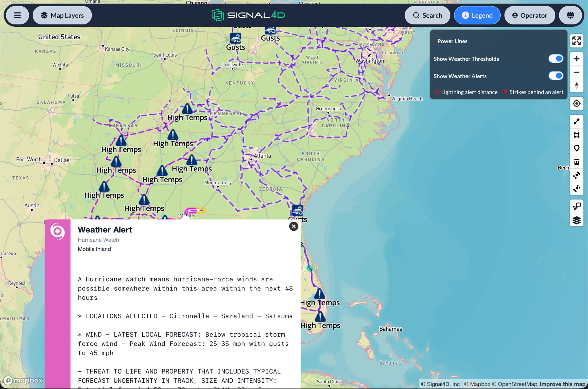
Task: Click High Temps marker in Tennessee
Action: point(187,109)
